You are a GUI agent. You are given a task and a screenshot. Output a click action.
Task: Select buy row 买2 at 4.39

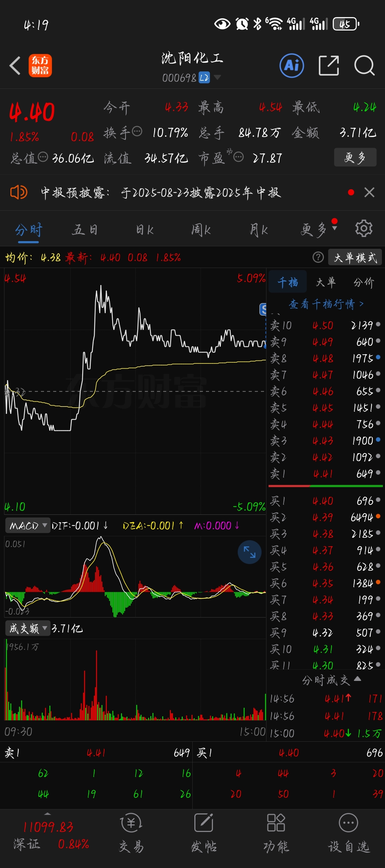(x=325, y=517)
